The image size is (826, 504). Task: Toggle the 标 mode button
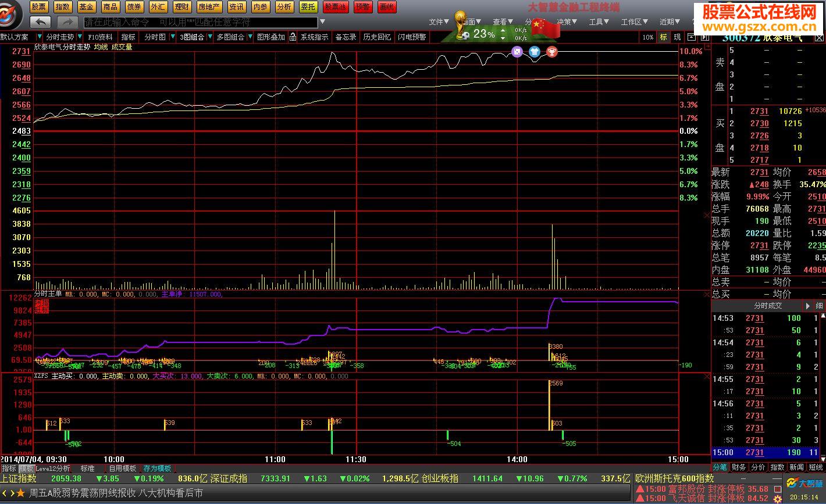tap(663, 37)
